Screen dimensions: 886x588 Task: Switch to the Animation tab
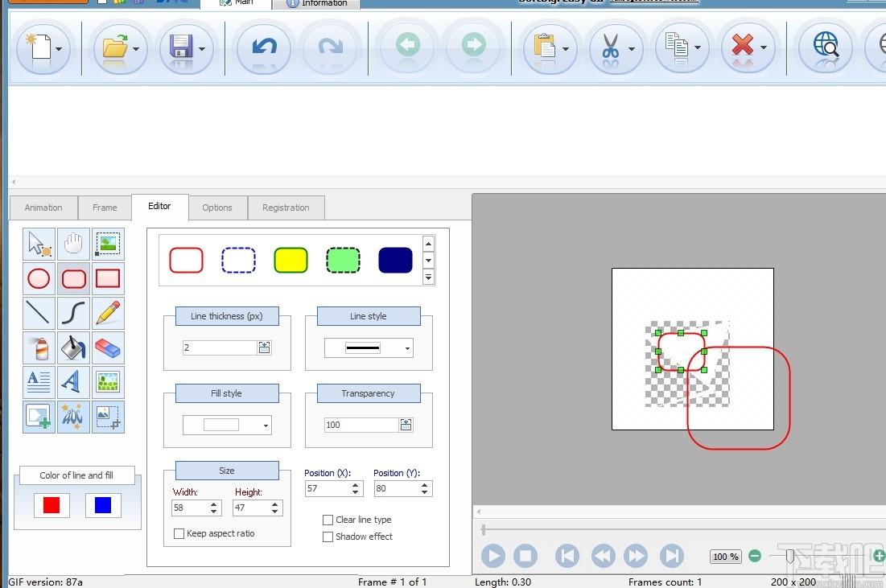[x=43, y=208]
